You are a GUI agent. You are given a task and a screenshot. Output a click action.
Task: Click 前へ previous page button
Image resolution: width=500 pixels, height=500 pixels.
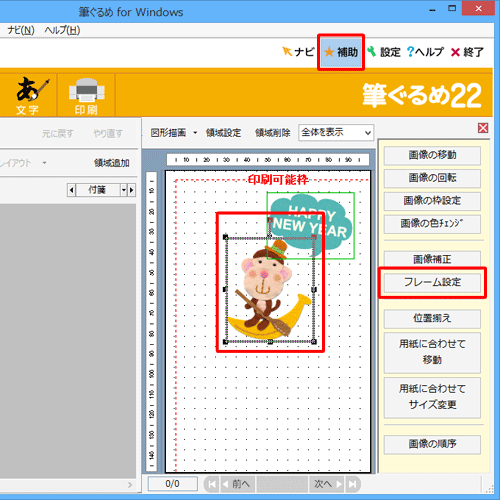point(237,484)
